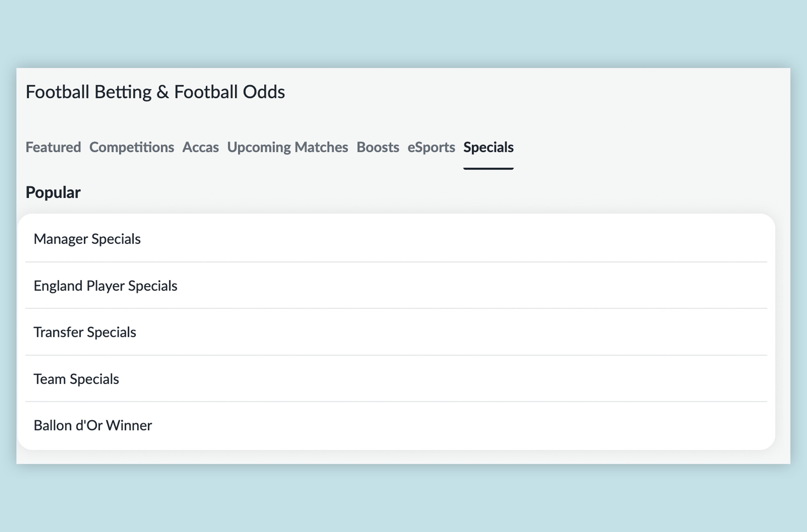
Task: Open Transfer Specials
Action: [x=85, y=332]
